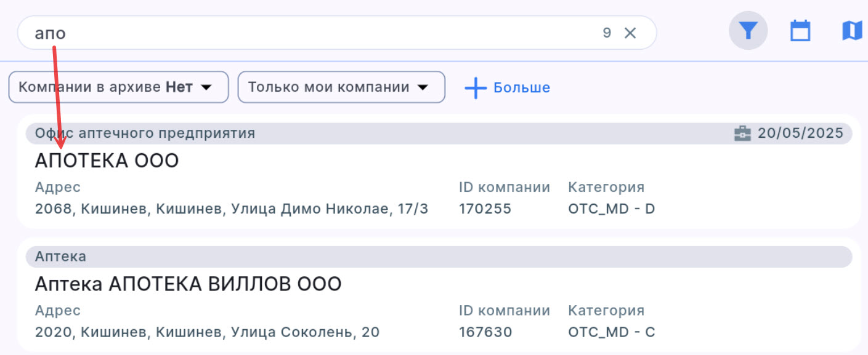
Task: Open the calendar icon in the top bar
Action: pyautogui.click(x=800, y=30)
